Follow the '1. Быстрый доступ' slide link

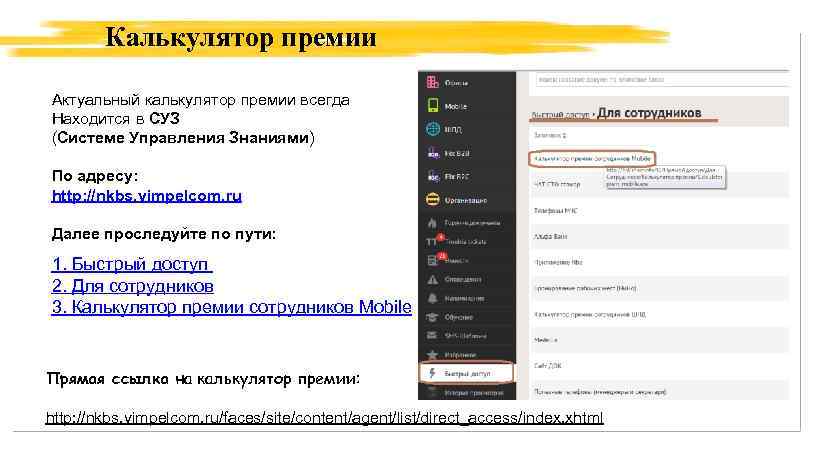tap(131, 264)
